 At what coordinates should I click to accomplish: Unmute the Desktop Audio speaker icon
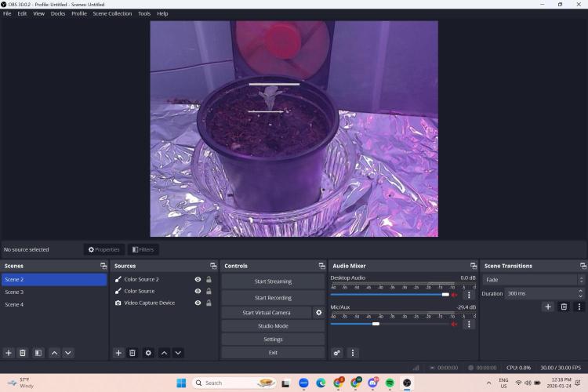pos(454,295)
